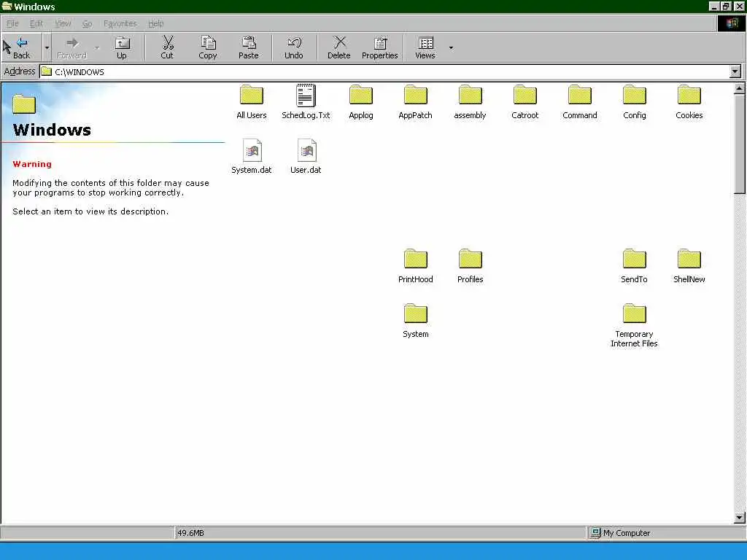
Task: Go up one folder level with Up
Action: coord(122,47)
